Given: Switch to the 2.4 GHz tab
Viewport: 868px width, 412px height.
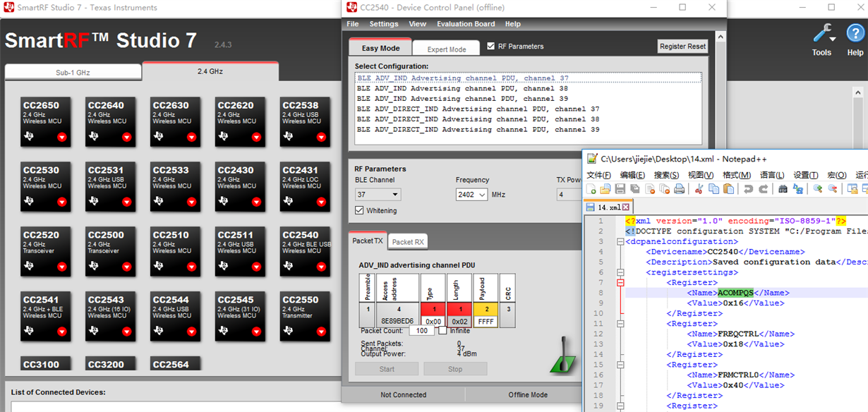Looking at the screenshot, I should [210, 71].
